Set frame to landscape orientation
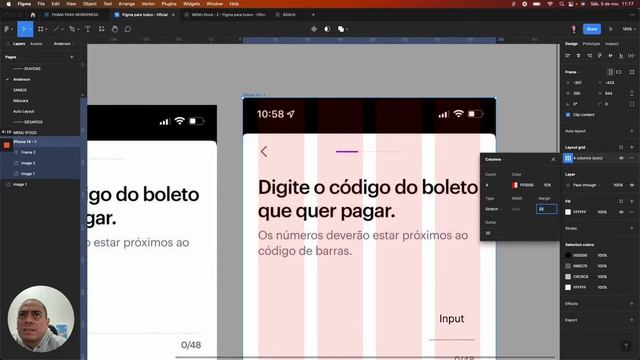Image resolution: width=640 pixels, height=360 pixels. (619, 72)
